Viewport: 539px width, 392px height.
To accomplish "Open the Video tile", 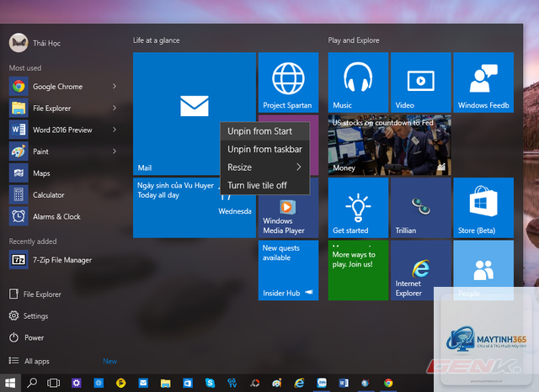I will pos(421,82).
